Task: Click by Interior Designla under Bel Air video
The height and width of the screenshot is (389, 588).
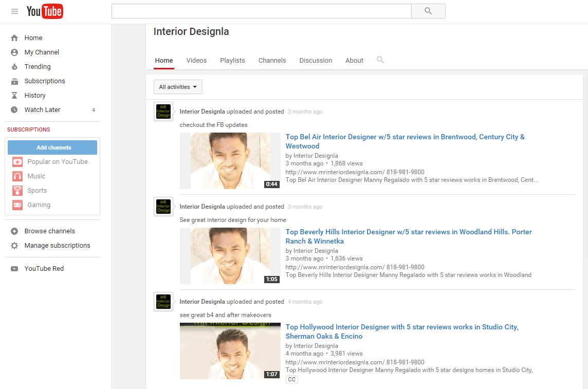Action: (x=311, y=156)
